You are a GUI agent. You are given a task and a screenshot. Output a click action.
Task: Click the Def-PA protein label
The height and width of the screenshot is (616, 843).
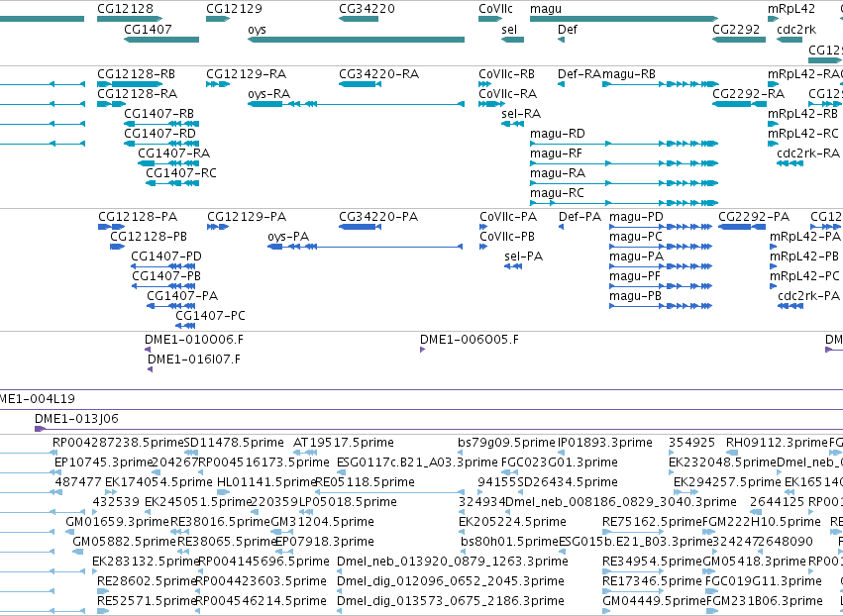click(580, 217)
